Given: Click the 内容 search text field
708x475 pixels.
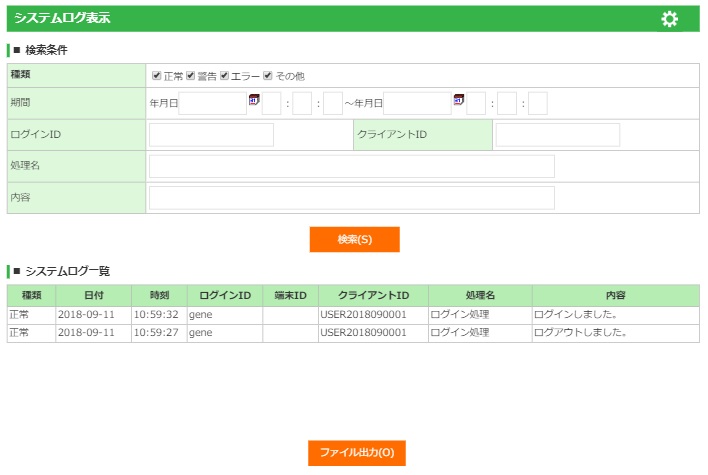Looking at the screenshot, I should pos(351,198).
